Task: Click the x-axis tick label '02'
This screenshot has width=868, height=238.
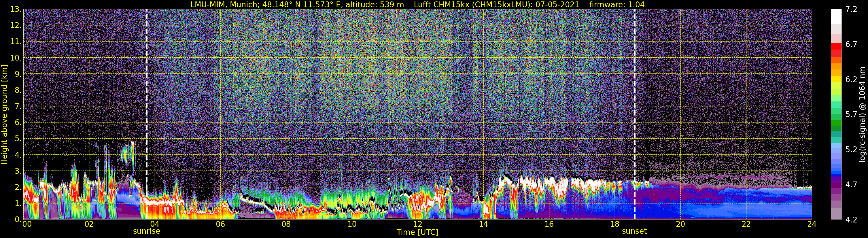Action: (89, 224)
